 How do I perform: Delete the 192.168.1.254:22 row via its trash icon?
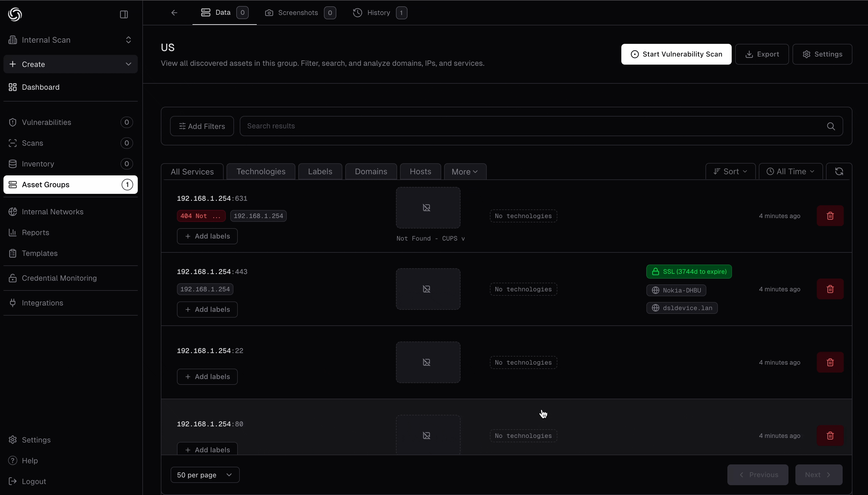[x=830, y=362]
